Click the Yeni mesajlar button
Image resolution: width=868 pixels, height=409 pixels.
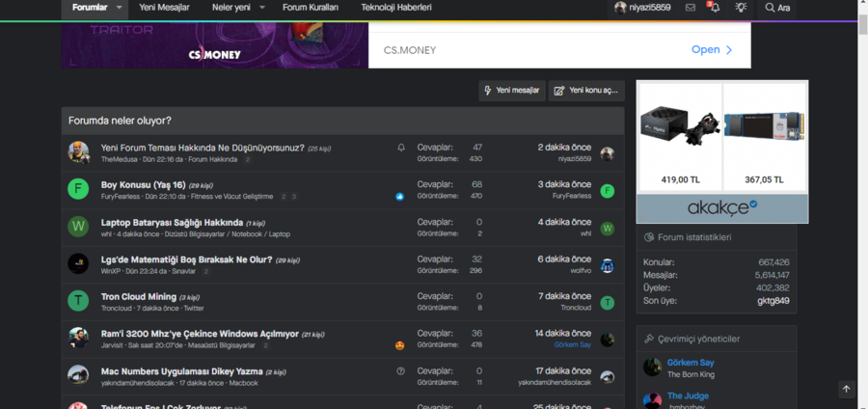(x=512, y=91)
